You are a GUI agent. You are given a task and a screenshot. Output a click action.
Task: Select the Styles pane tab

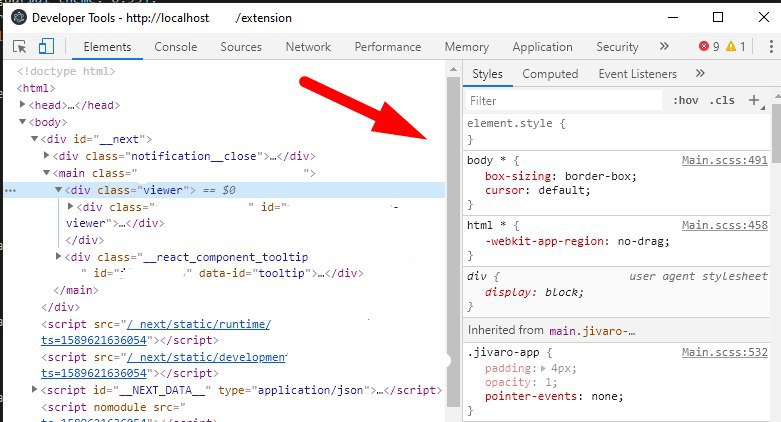coord(488,74)
